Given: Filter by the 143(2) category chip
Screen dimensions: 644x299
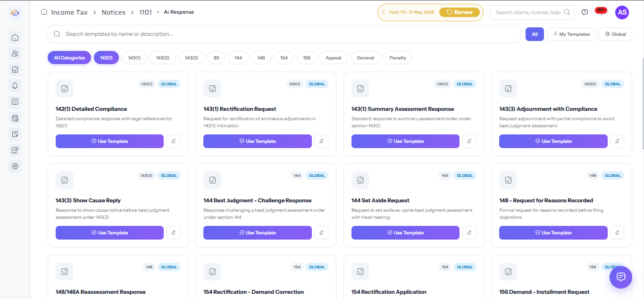Looking at the screenshot, I should (163, 58).
